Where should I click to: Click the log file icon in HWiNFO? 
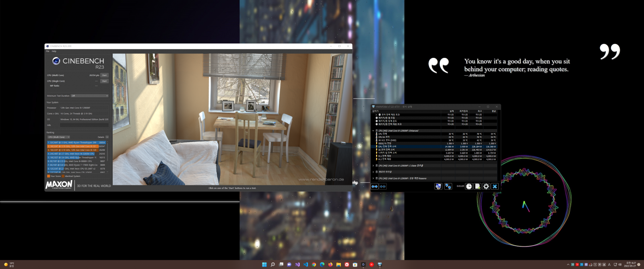[x=477, y=186]
